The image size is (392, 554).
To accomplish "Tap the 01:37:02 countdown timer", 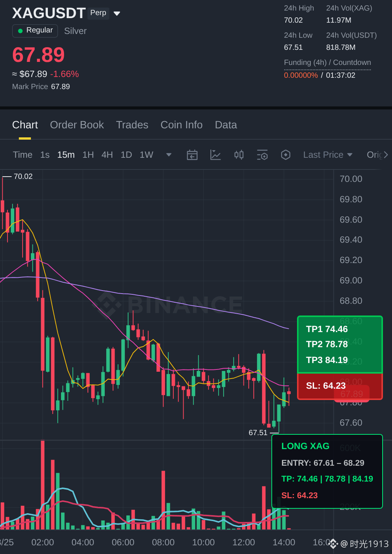I will [x=341, y=75].
